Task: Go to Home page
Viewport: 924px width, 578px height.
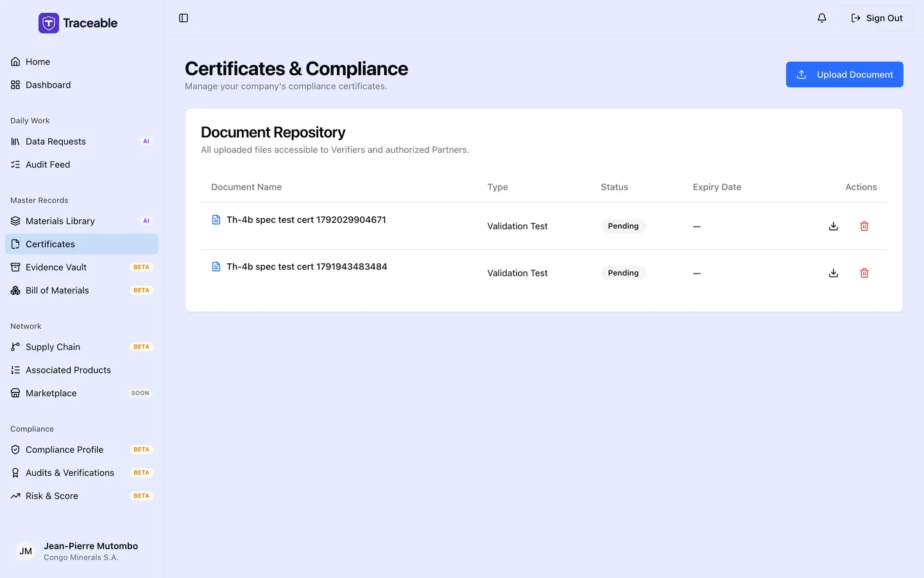Action: tap(81, 62)
